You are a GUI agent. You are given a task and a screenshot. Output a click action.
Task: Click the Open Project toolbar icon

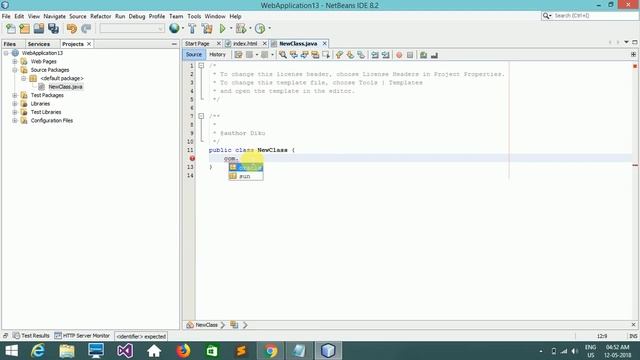pos(39,29)
